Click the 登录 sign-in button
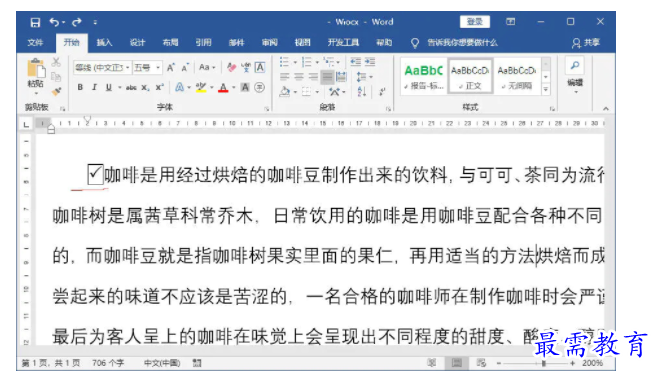 coord(475,22)
